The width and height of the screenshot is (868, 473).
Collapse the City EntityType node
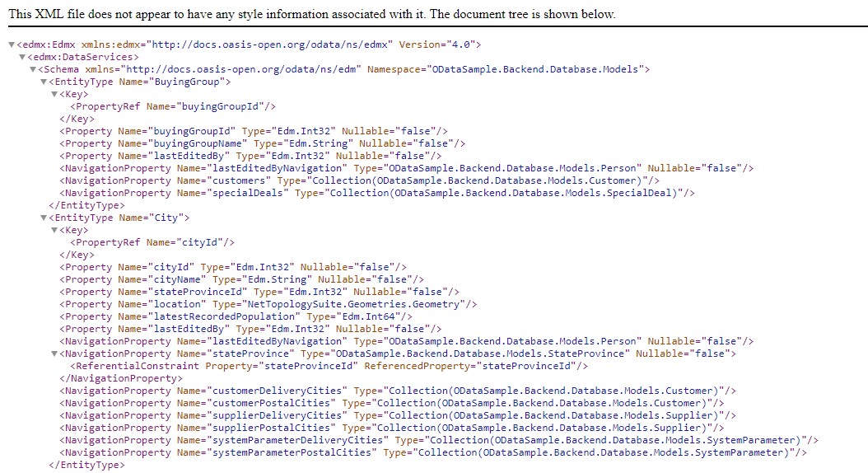point(44,218)
